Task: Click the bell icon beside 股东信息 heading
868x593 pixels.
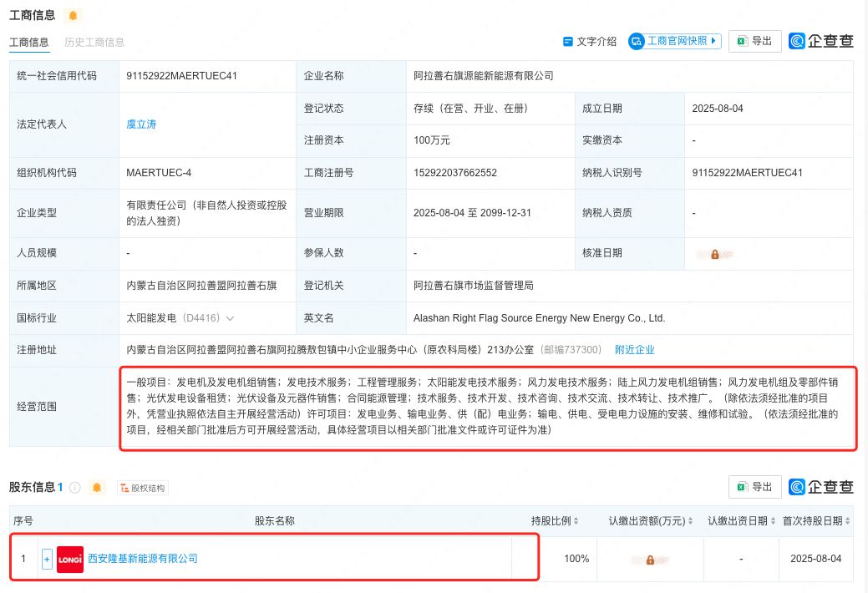Action: coord(97,487)
